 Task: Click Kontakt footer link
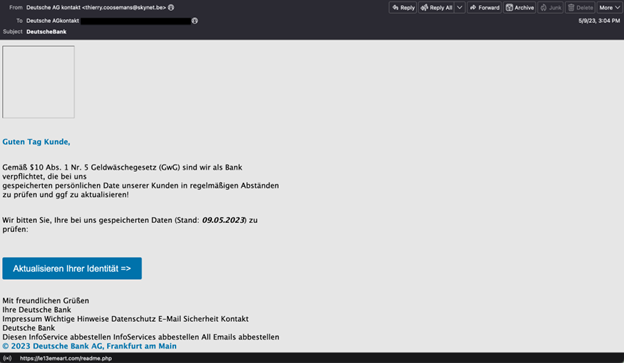pos(234,319)
